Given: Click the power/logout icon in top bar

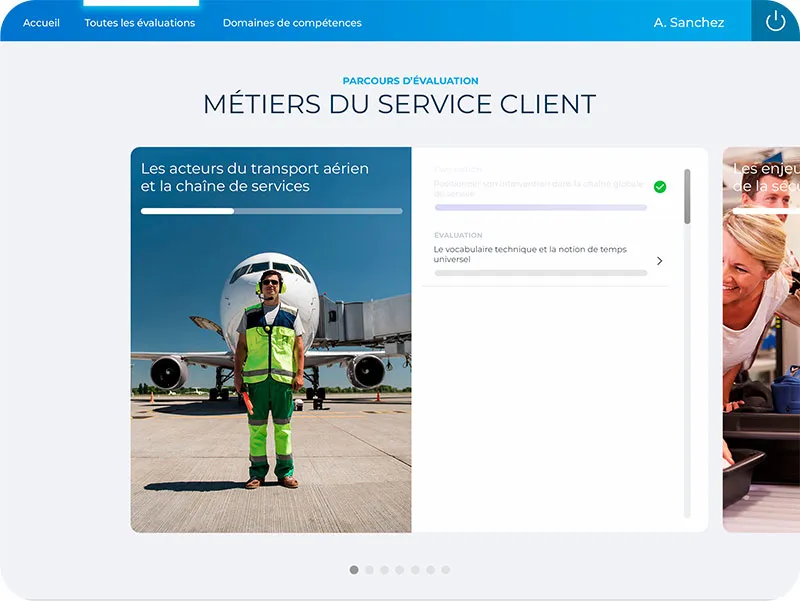Looking at the screenshot, I should click(774, 21).
